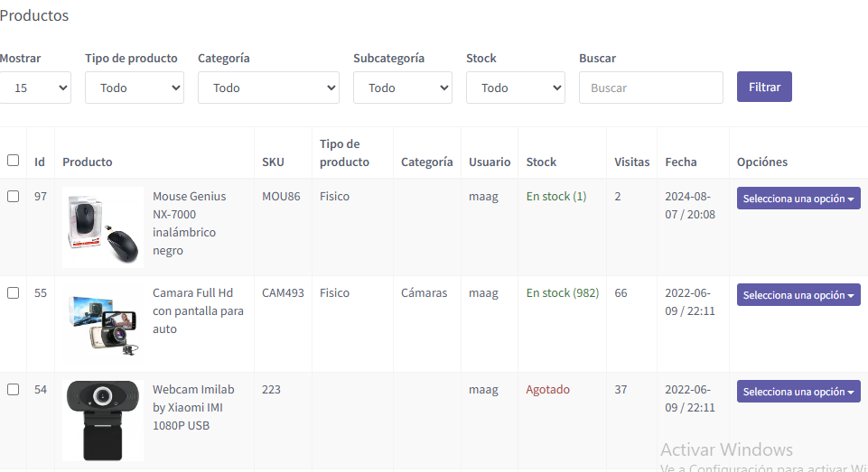The height and width of the screenshot is (472, 868).
Task: Click the Buscar search input field
Action: click(x=650, y=88)
